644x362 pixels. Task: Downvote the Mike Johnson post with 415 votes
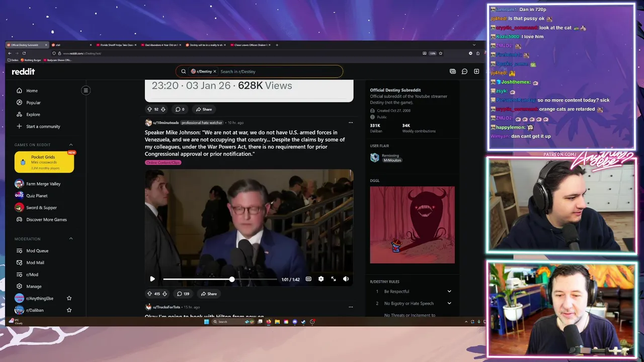(165, 294)
